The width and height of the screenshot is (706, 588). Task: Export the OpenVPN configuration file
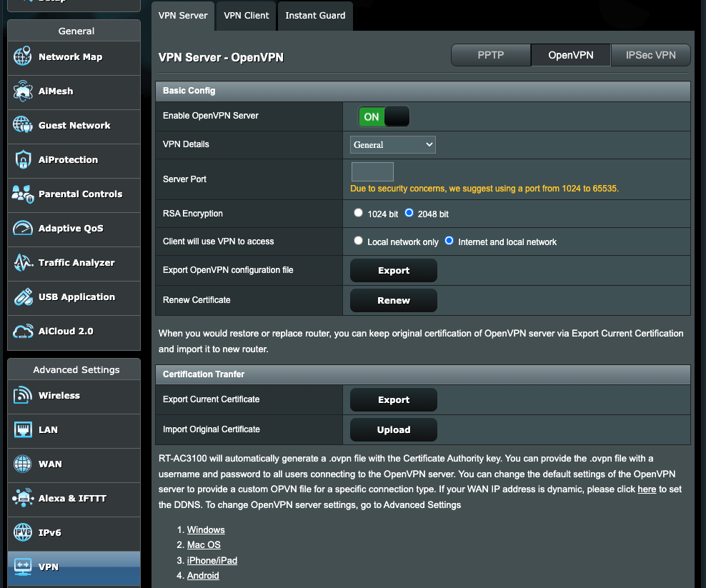coord(393,270)
